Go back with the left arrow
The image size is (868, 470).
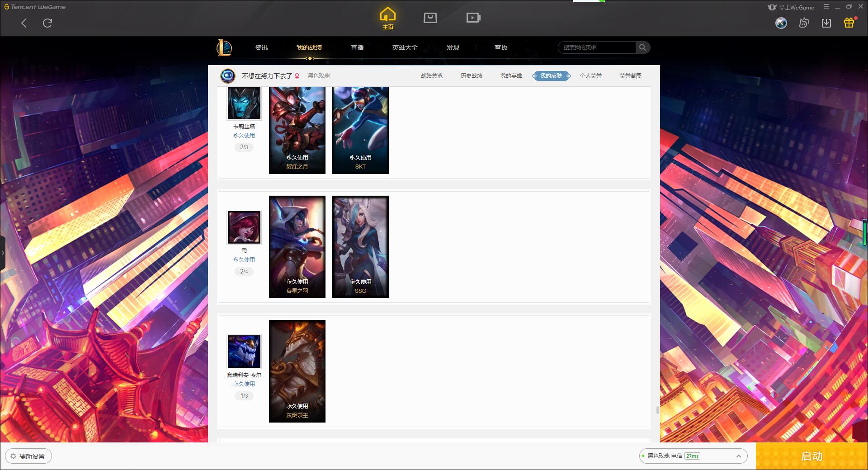pyautogui.click(x=24, y=23)
